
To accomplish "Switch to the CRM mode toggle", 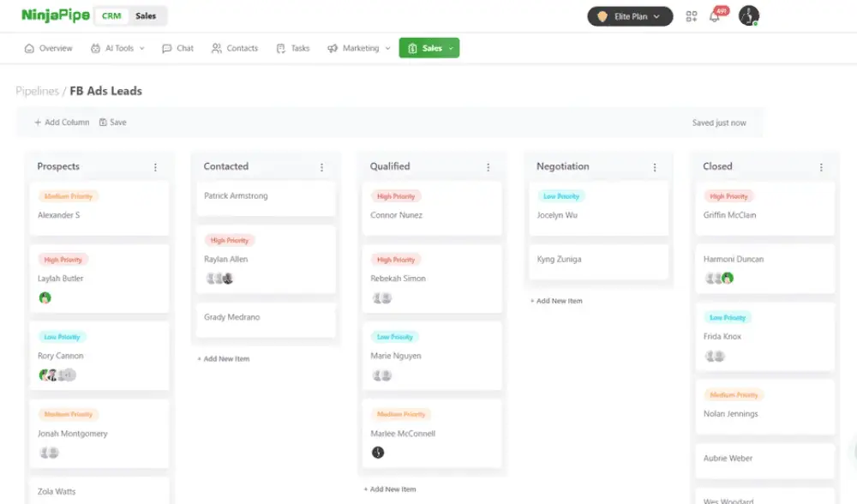I will (111, 16).
